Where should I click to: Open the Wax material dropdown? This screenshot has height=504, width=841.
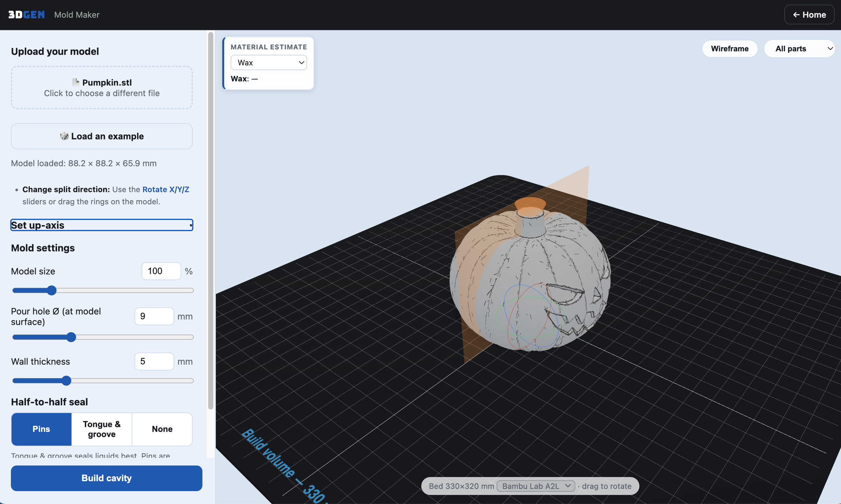coord(269,63)
